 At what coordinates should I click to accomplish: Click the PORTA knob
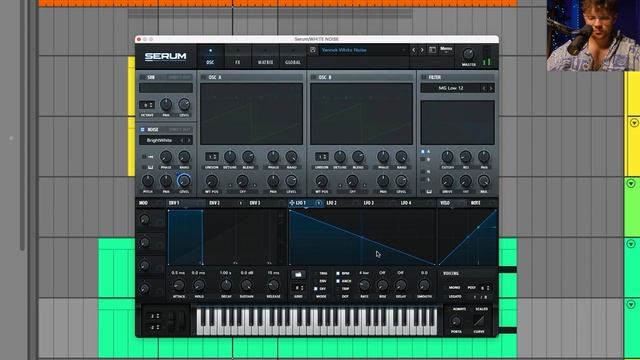click(456, 321)
